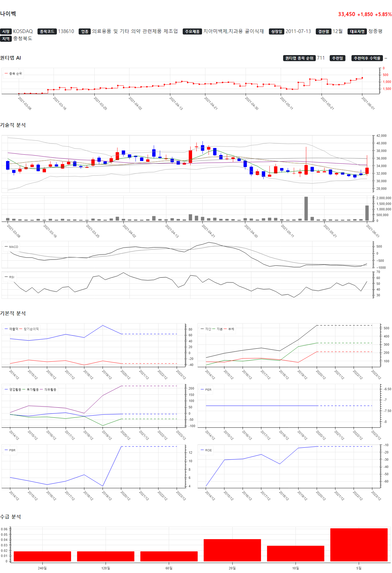Select the stock code 138610
This screenshot has width=392, height=573.
tap(66, 31)
